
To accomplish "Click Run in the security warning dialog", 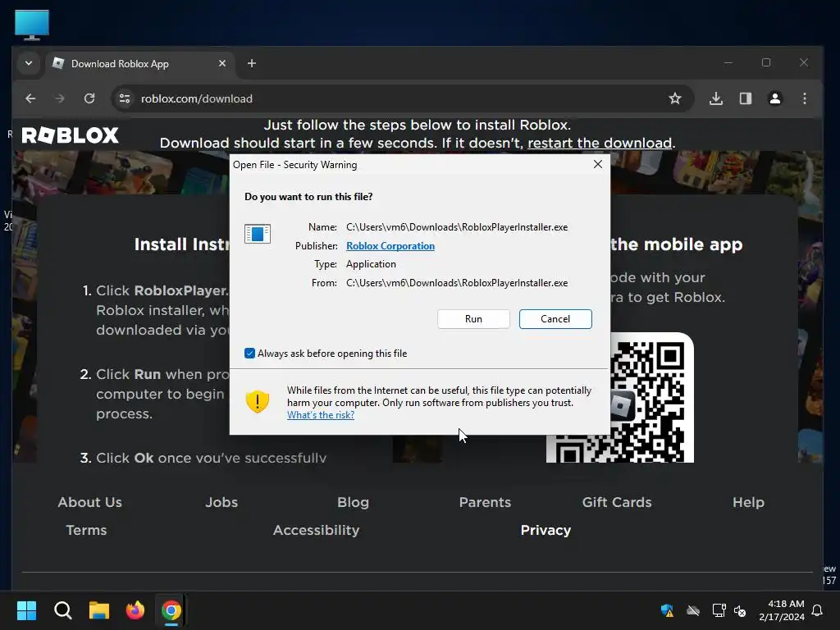I will point(473,319).
